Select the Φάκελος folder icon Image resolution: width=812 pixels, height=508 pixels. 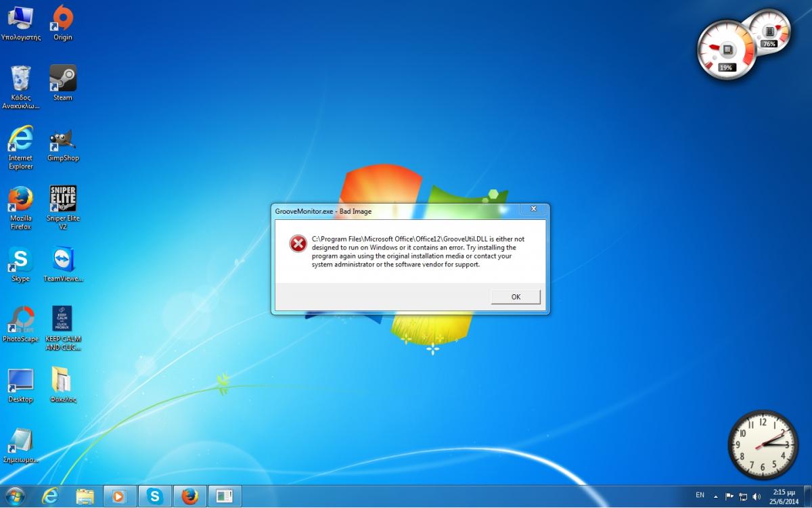click(x=63, y=385)
